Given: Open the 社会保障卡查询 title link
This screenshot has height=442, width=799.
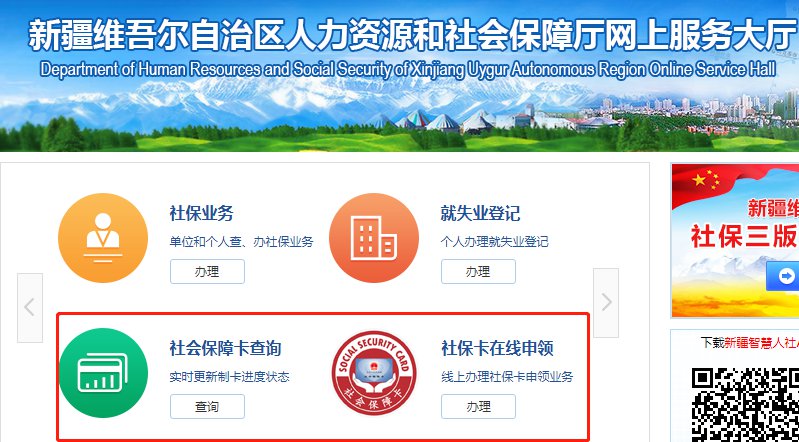Looking at the screenshot, I should [225, 349].
